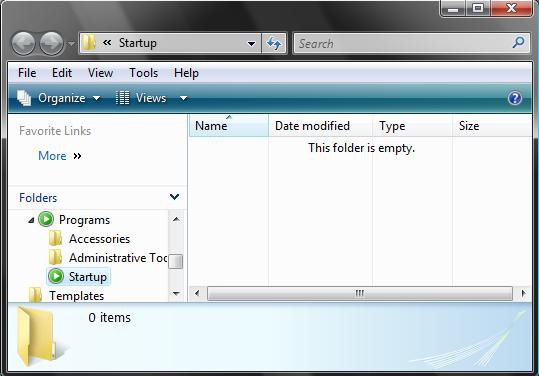Click the More link in Favorite Links
The image size is (539, 376).
[52, 156]
